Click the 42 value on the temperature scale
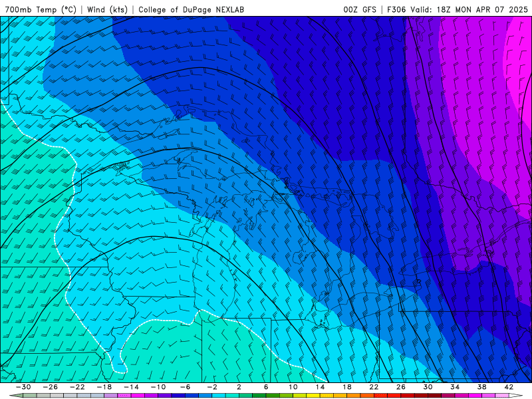The height and width of the screenshot is (399, 532). pos(509,387)
